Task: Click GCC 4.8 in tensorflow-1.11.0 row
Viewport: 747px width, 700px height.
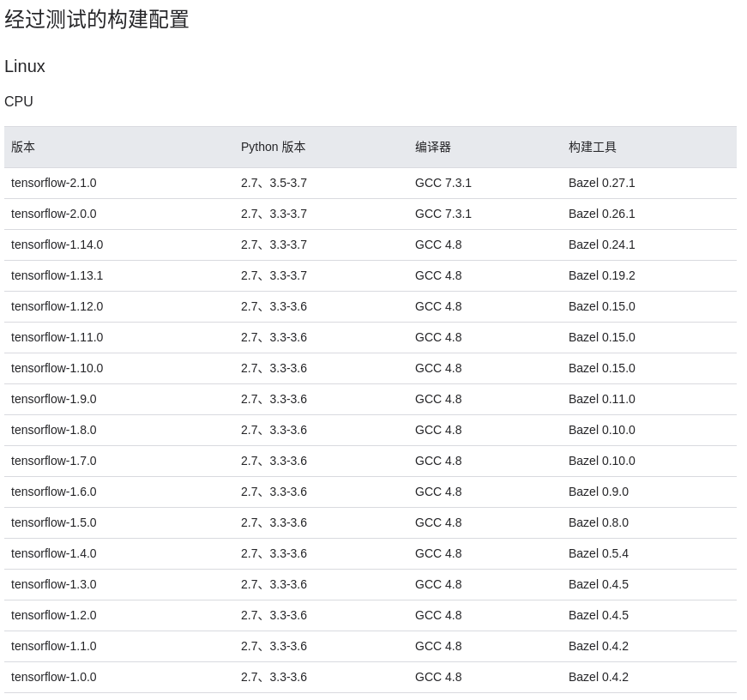Action: 438,337
